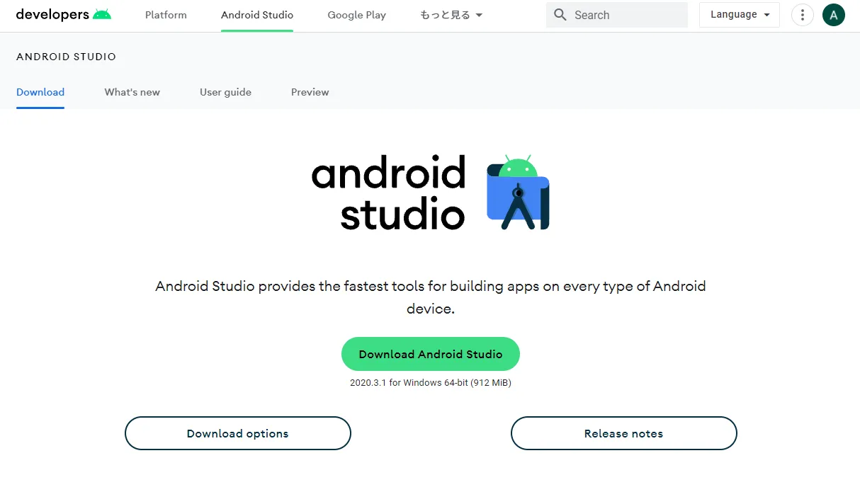Viewport: 860px width, 504px height.
Task: Open Download options
Action: (x=237, y=433)
